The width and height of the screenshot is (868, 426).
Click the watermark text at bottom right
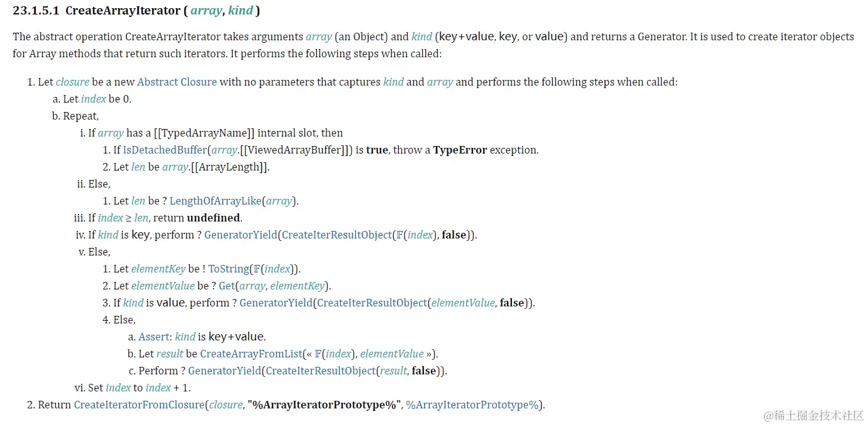[x=813, y=415]
